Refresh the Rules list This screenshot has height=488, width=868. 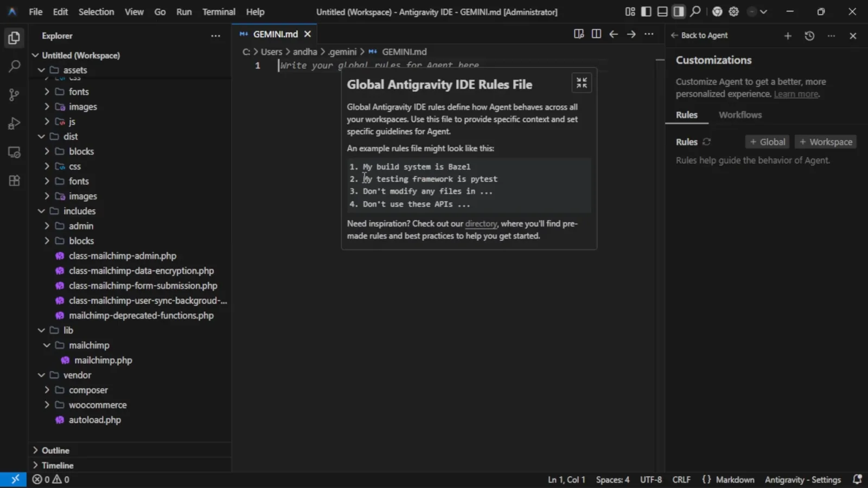[706, 142]
